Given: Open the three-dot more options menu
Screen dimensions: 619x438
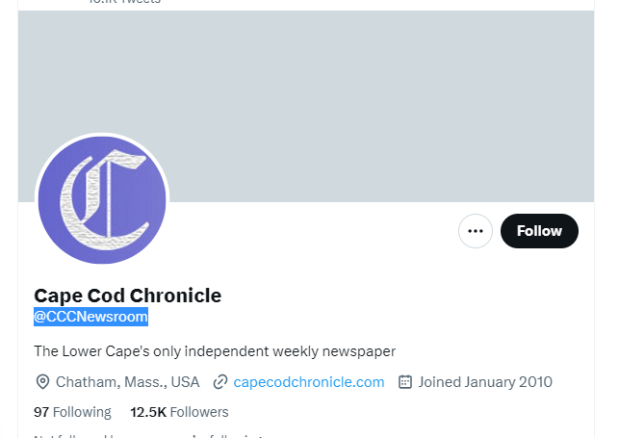Looking at the screenshot, I should [x=475, y=231].
